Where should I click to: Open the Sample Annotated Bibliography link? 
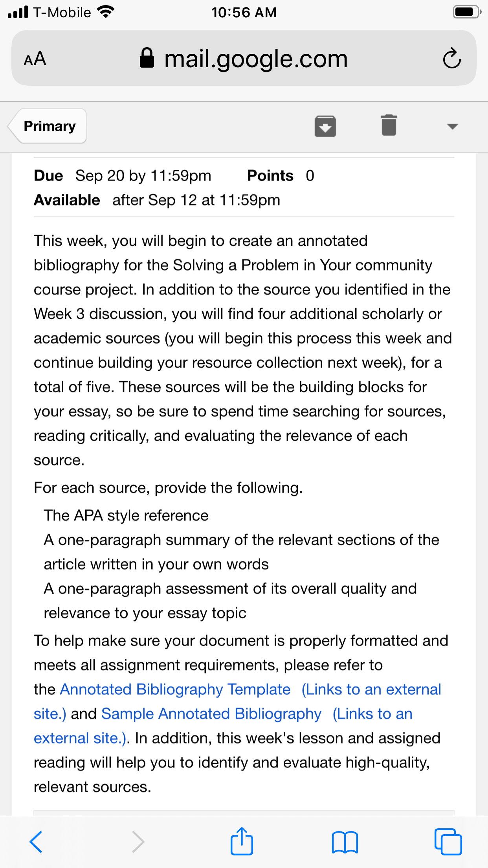pyautogui.click(x=211, y=714)
